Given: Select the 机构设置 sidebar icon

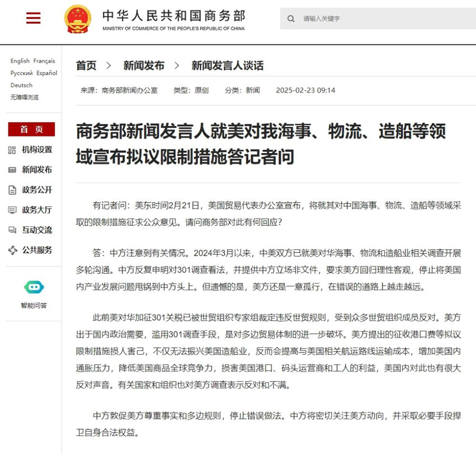Looking at the screenshot, I should point(12,150).
